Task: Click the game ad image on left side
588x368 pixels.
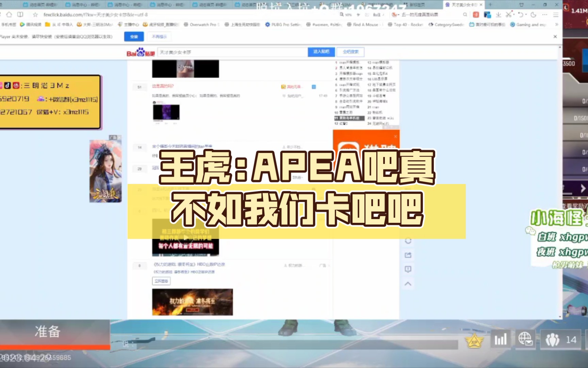Action: click(105, 171)
